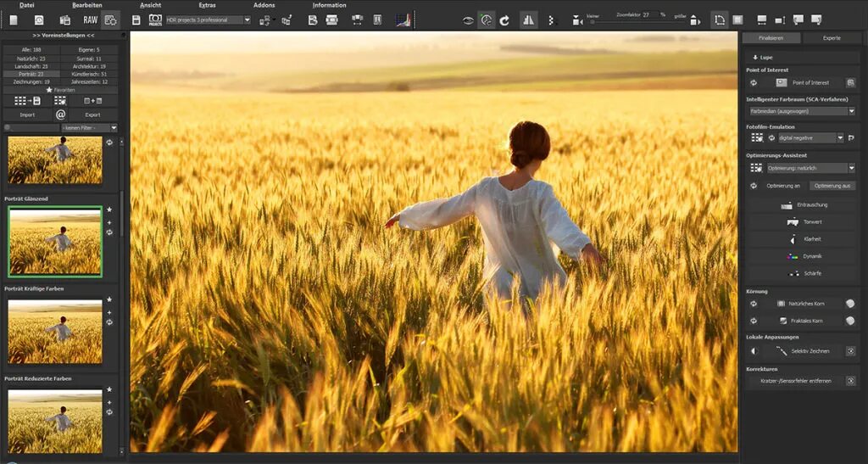The width and height of the screenshot is (868, 464).
Task: Mark Porträt Reduzierte Farben preset as favorite star
Action: tap(109, 390)
